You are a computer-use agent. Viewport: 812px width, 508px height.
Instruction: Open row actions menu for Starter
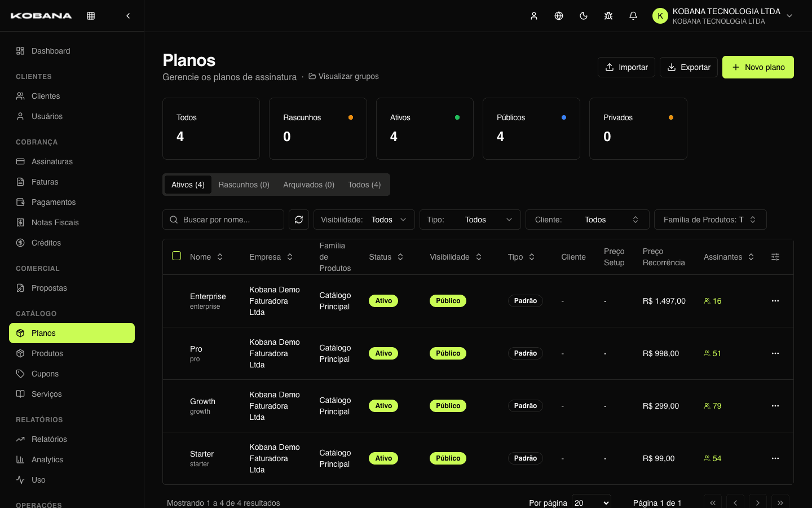(x=775, y=458)
